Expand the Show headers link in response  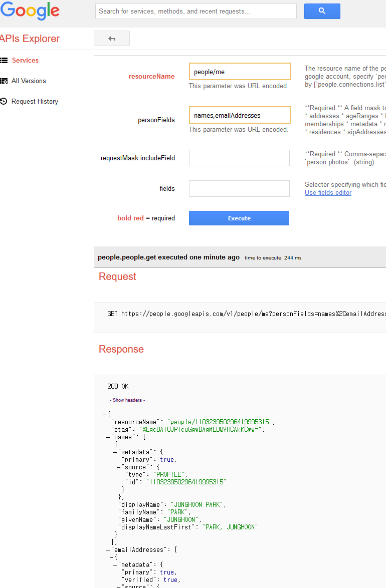(127, 400)
